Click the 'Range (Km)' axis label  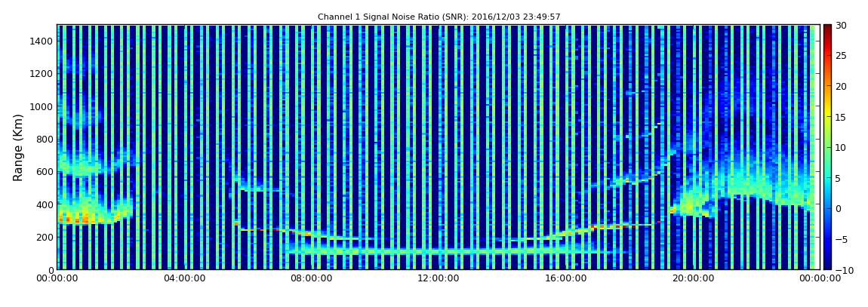[18, 147]
